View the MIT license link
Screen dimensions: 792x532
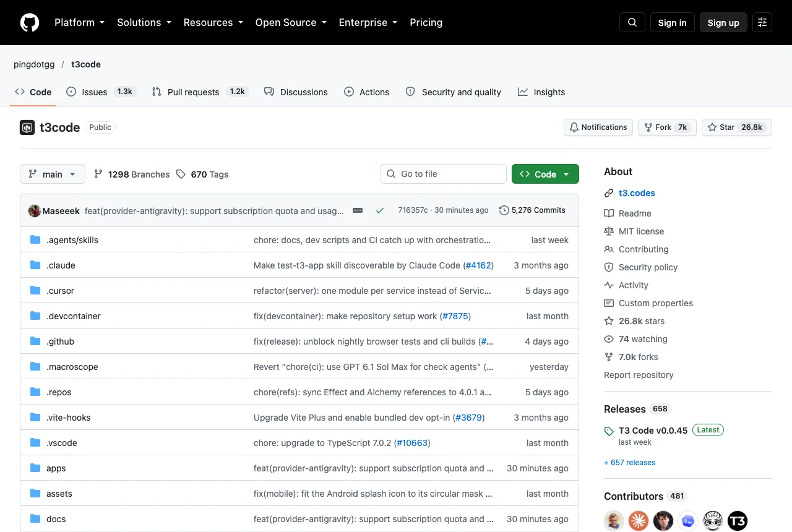pos(641,231)
